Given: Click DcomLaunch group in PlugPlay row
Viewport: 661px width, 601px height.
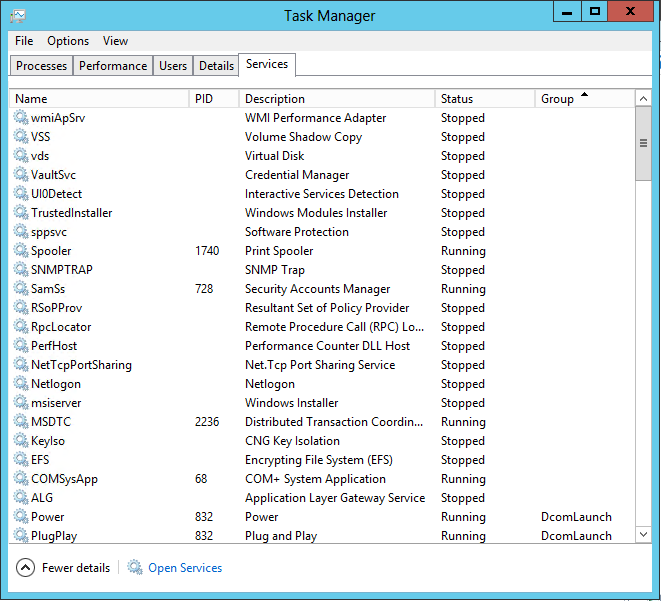Looking at the screenshot, I should [x=576, y=536].
